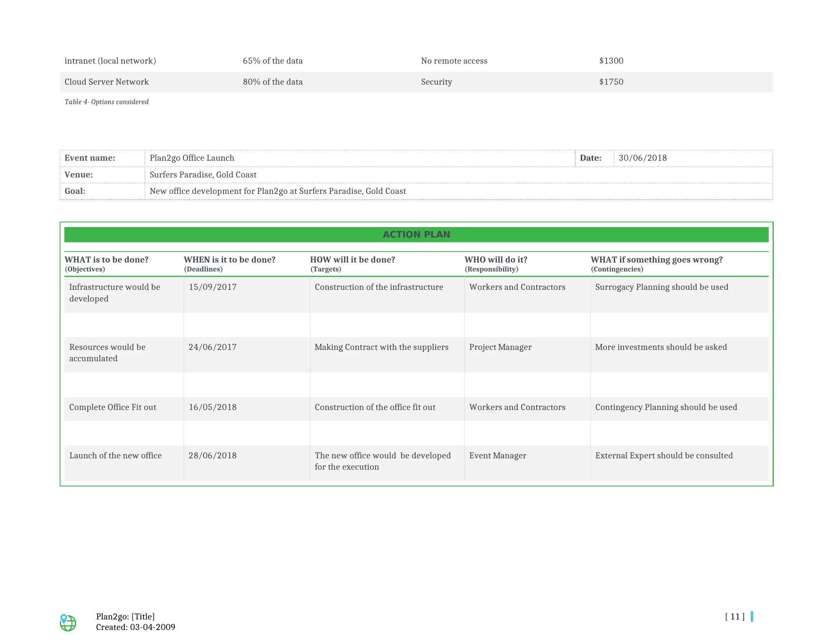Select '65% of the data' cell
Viewport: 819px width, 644px height.
273,61
